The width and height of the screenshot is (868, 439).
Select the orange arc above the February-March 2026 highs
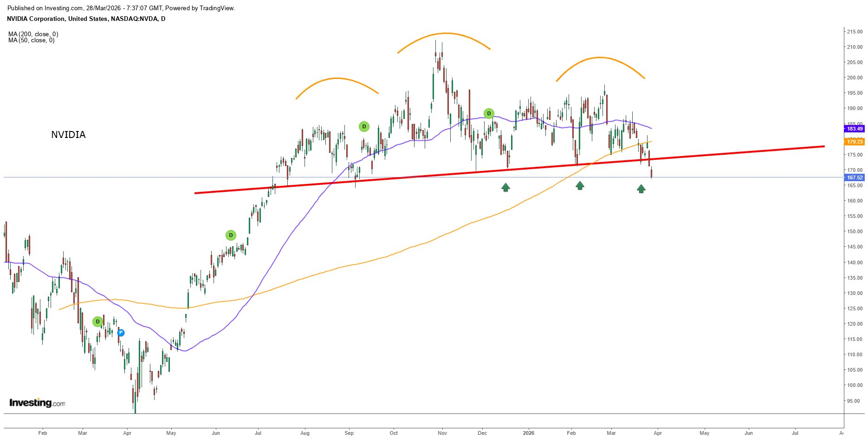(x=600, y=58)
